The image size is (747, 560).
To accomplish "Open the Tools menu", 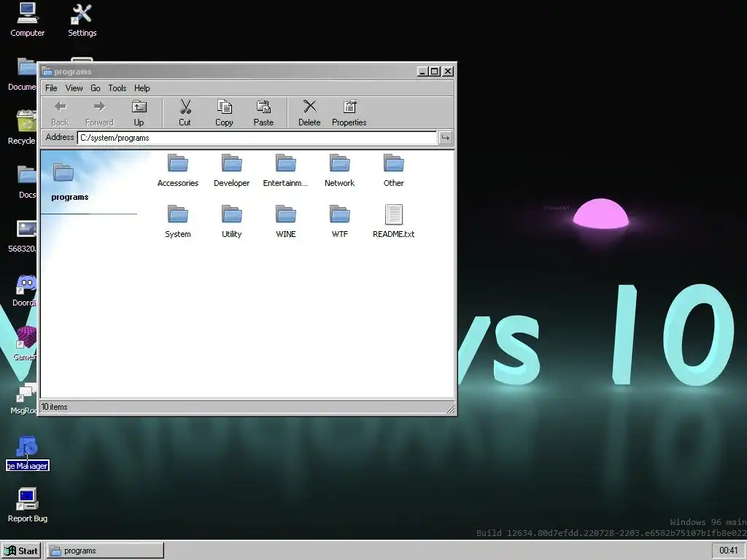I will tap(117, 88).
